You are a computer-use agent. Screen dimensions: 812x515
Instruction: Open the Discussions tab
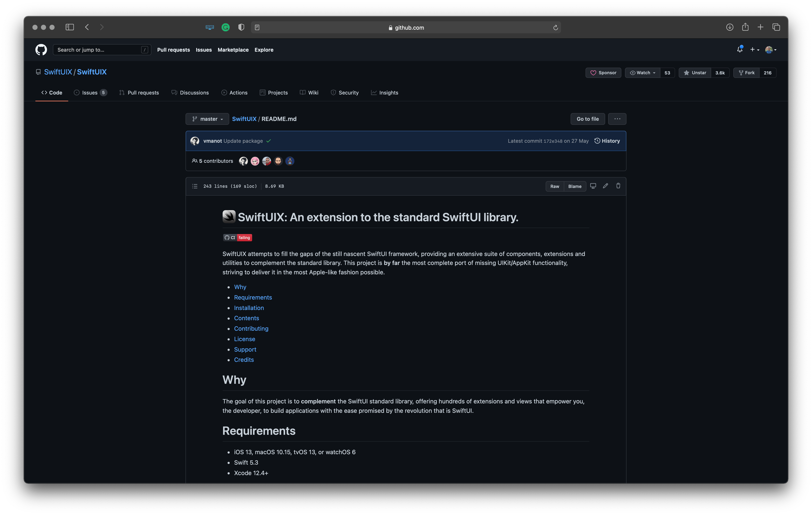[x=190, y=92]
